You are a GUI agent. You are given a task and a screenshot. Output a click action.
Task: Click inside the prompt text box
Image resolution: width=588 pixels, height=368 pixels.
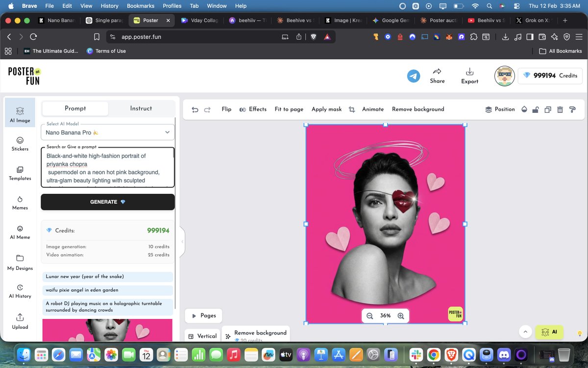pyautogui.click(x=108, y=167)
